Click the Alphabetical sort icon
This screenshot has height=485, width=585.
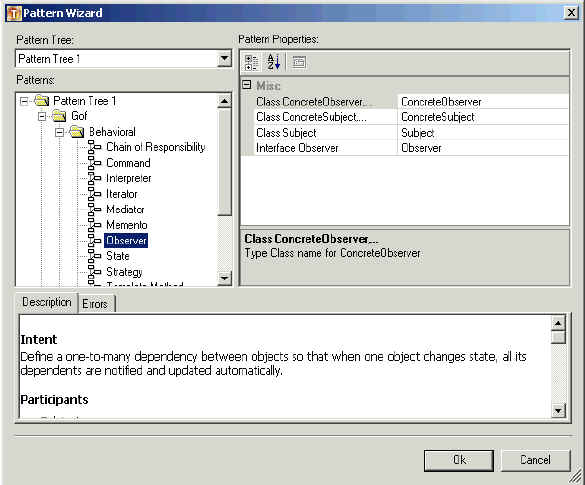tap(273, 62)
